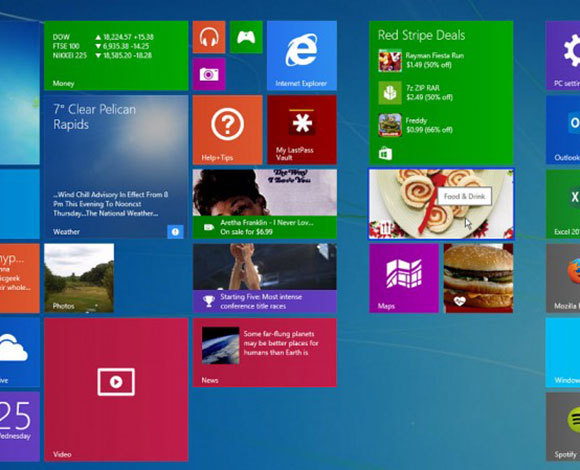The width and height of the screenshot is (580, 470).
Task: Open the Food & Drink tile
Action: (x=441, y=204)
